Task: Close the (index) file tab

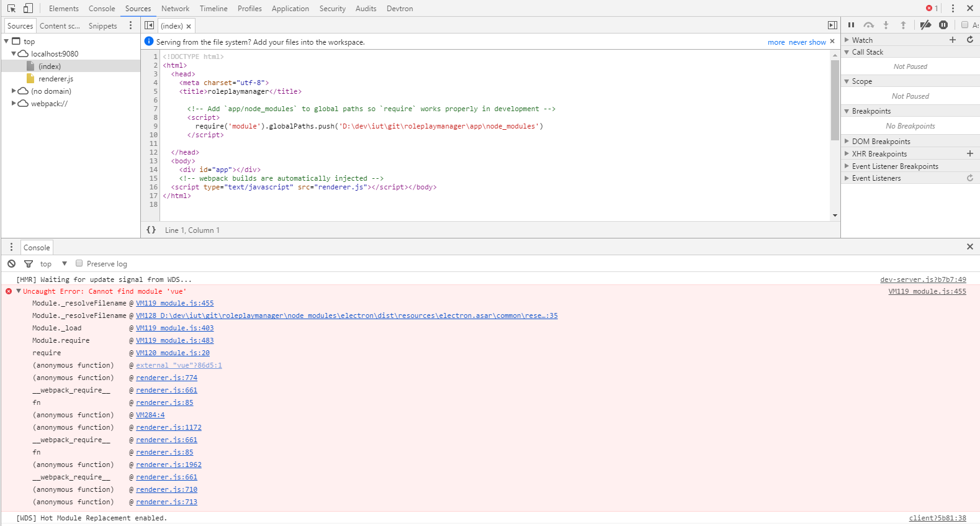Action: (189, 26)
